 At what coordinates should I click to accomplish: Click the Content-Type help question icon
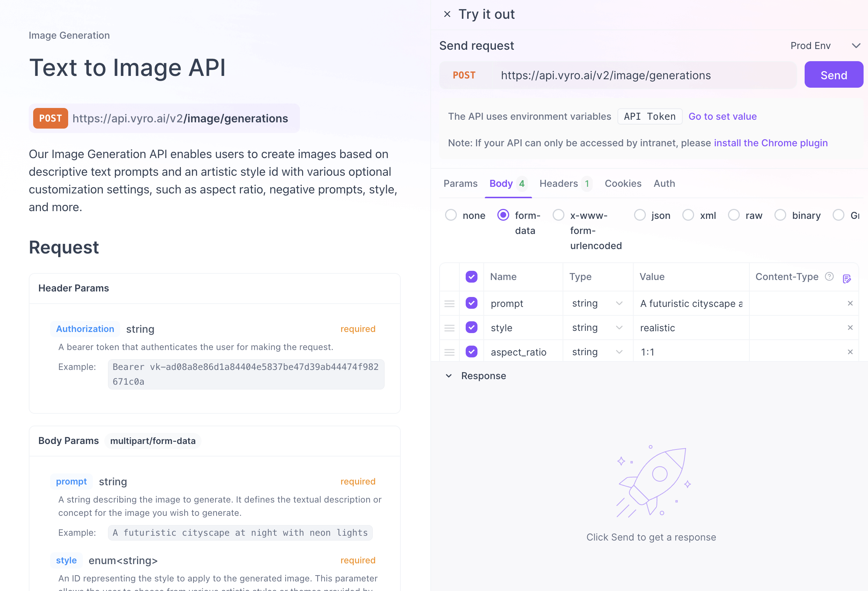[829, 276]
